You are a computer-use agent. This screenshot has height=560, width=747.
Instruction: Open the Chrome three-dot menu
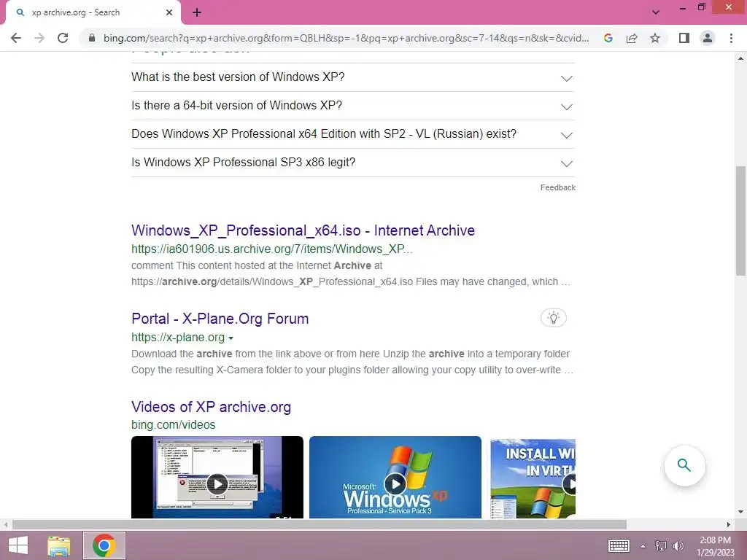[x=731, y=38]
